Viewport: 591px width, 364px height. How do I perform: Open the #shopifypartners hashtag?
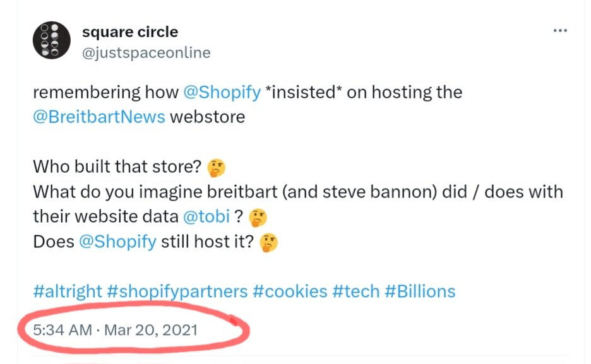[177, 291]
